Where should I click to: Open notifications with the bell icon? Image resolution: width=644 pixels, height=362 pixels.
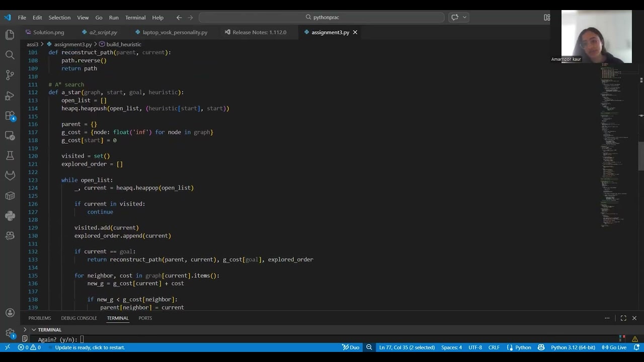636,347
